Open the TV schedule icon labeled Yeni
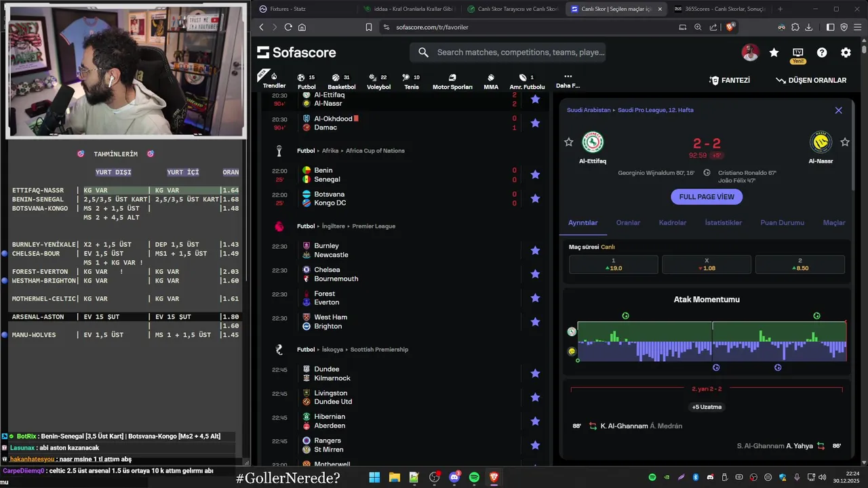 (797, 53)
